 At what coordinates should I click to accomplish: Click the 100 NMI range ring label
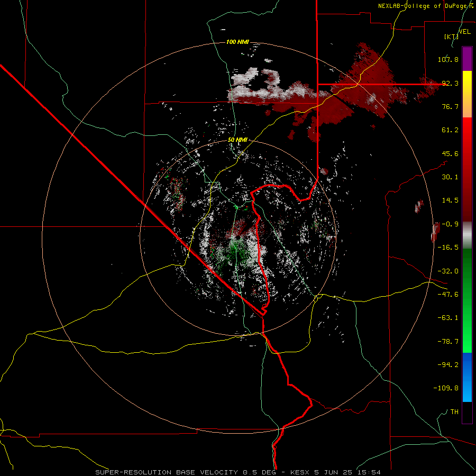coord(237,42)
